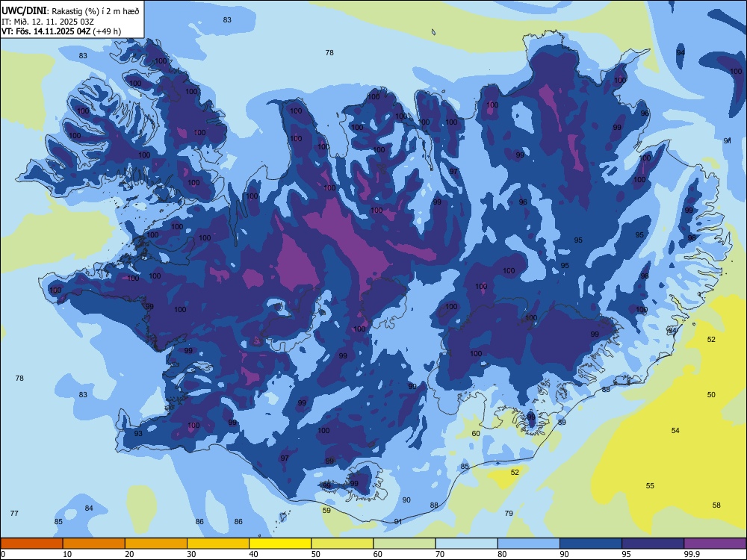Click the map humidity value 77
The width and height of the screenshot is (747, 560).
pyautogui.click(x=14, y=514)
